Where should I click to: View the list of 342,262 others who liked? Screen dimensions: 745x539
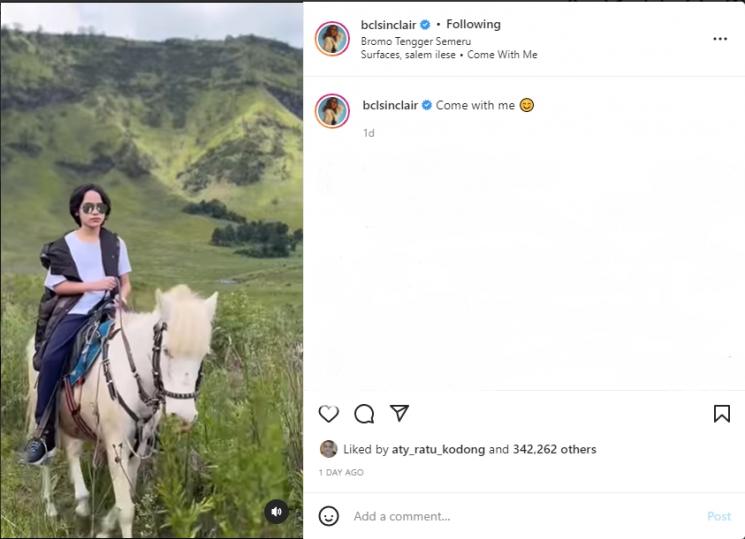click(554, 450)
